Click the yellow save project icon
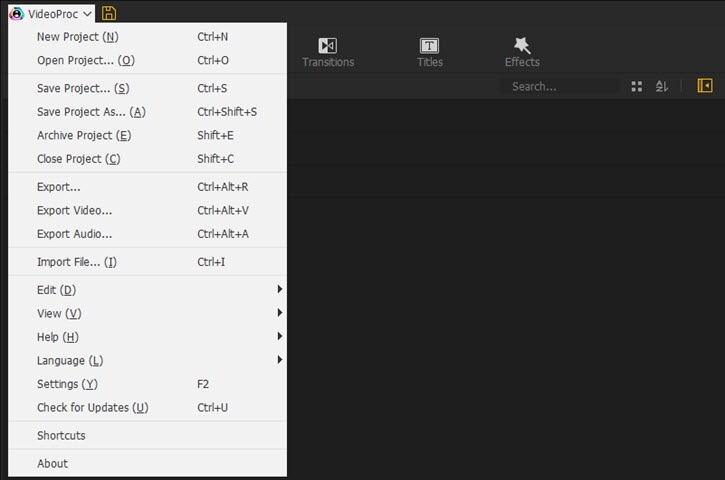The width and height of the screenshot is (725, 480). (x=109, y=13)
